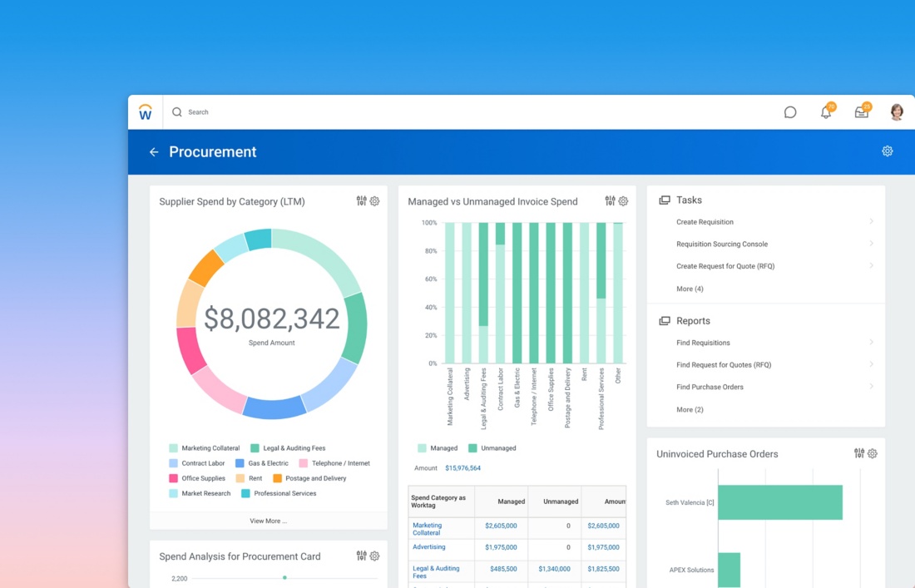
Task: Expand Find Purchase Orders chevron
Action: [871, 386]
